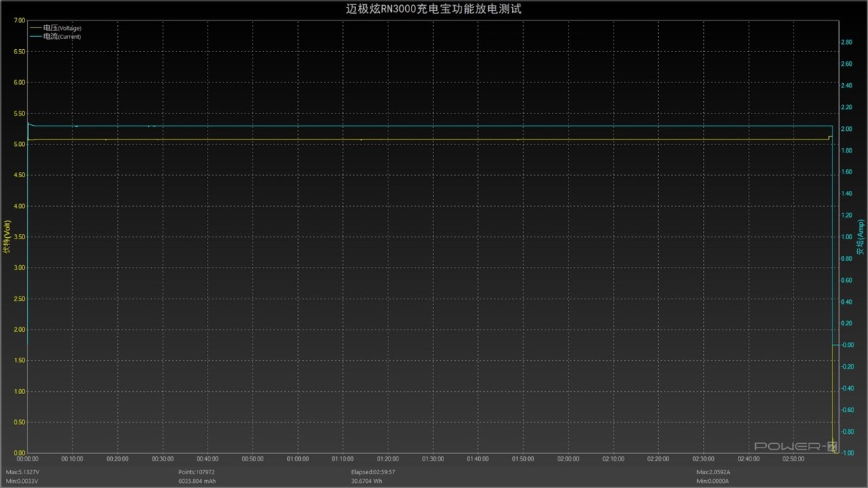Click the Points:107972 status entry
Viewport: 868px width, 488px height.
pos(196,472)
